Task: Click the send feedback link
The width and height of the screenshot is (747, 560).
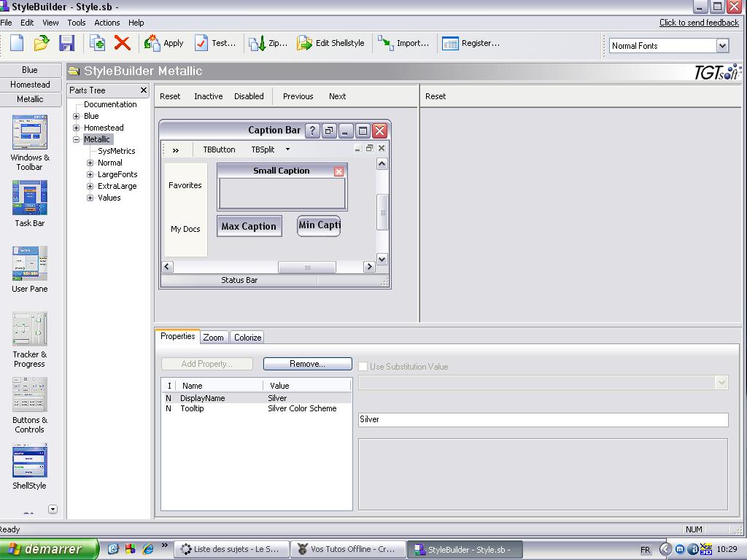Action: 699,23
